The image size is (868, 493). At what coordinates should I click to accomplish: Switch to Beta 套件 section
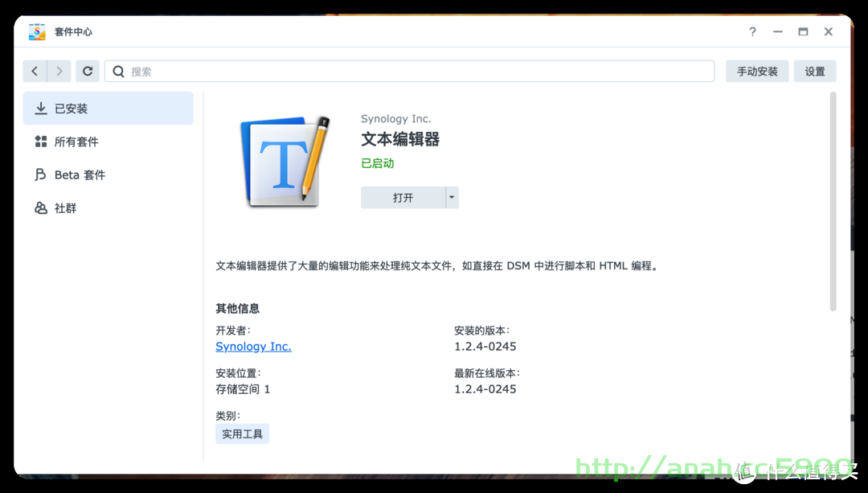[x=108, y=175]
